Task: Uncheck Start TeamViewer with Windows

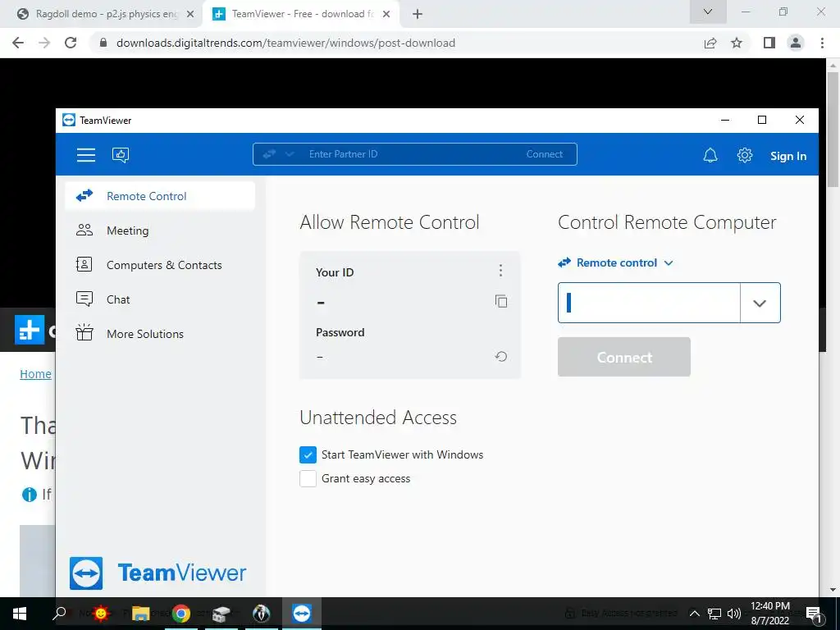Action: 308,454
